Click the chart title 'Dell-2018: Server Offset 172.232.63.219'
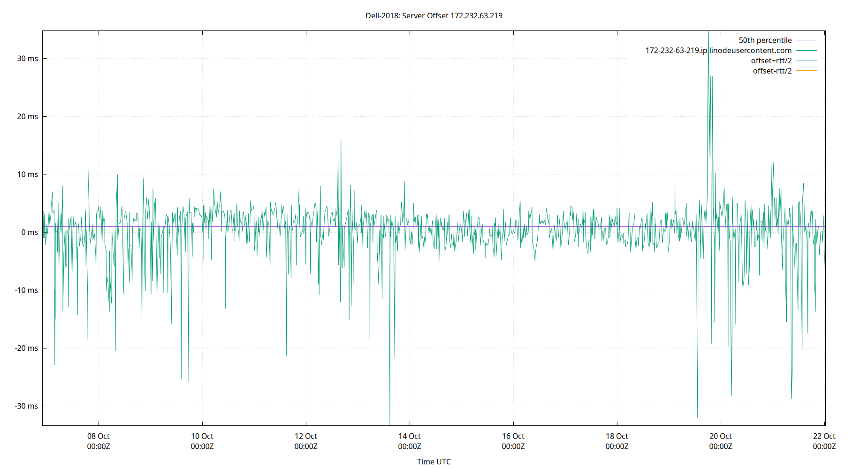The width and height of the screenshot is (868, 469). tap(434, 15)
